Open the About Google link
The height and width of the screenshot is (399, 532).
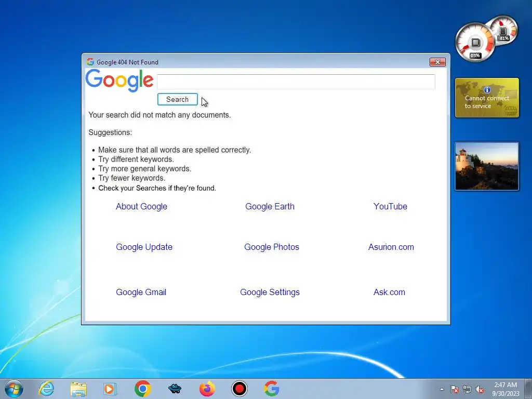pos(141,206)
